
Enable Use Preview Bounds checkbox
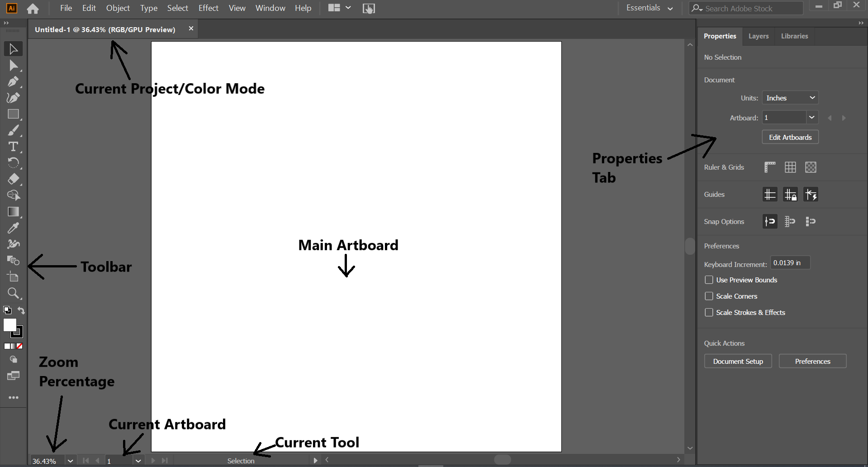[x=709, y=280]
